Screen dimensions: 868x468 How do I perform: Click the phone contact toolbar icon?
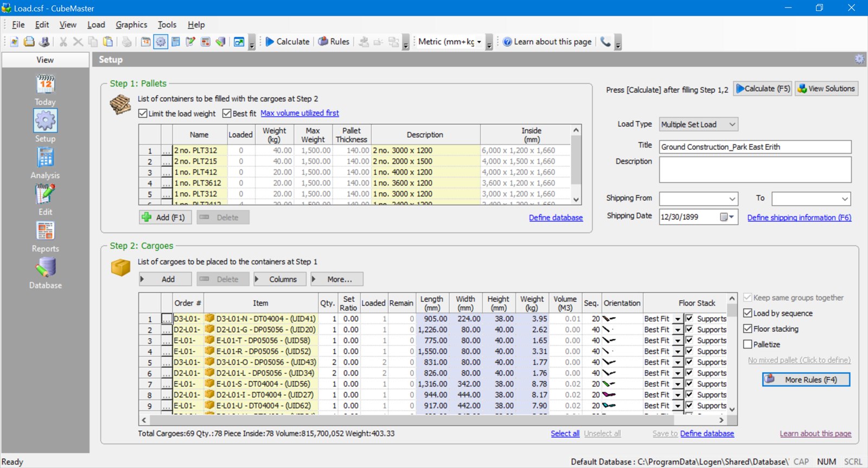tap(605, 42)
